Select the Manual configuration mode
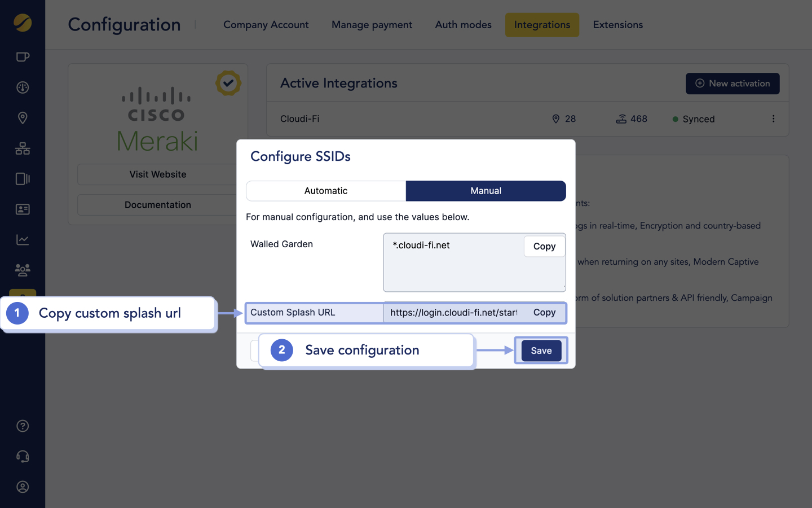This screenshot has height=508, width=812. [486, 191]
